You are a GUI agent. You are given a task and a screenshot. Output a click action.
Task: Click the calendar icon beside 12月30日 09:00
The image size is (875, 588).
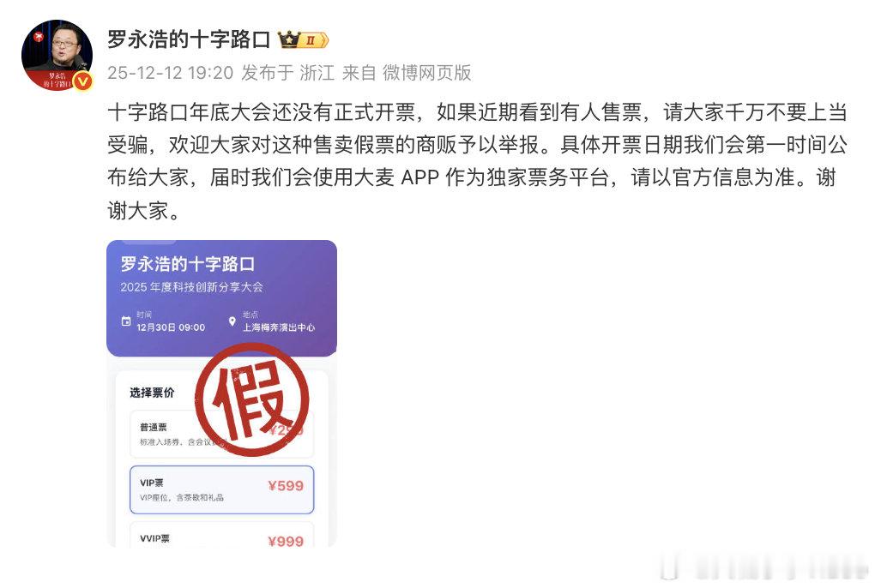(x=126, y=321)
